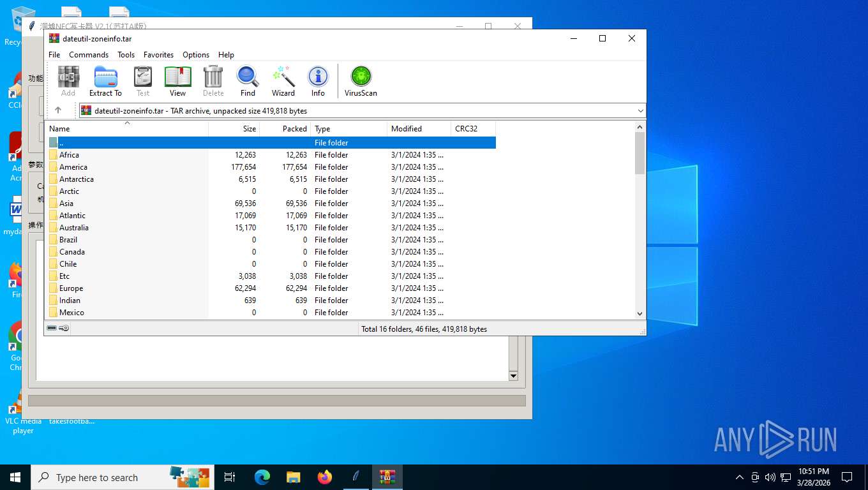Viewport: 868px width, 490px height.
Task: Open the View toolbar tool
Action: 177,81
